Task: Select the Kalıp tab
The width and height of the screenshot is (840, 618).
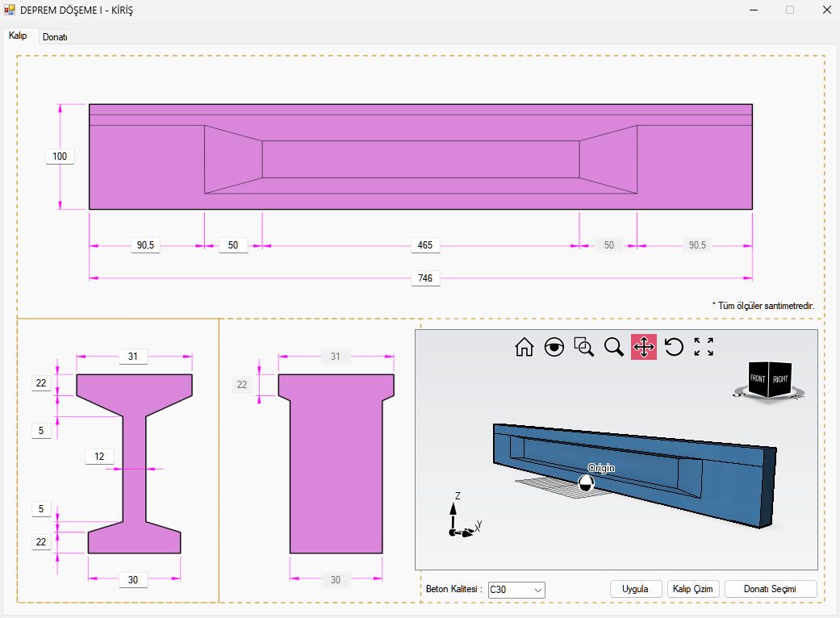Action: 18,36
